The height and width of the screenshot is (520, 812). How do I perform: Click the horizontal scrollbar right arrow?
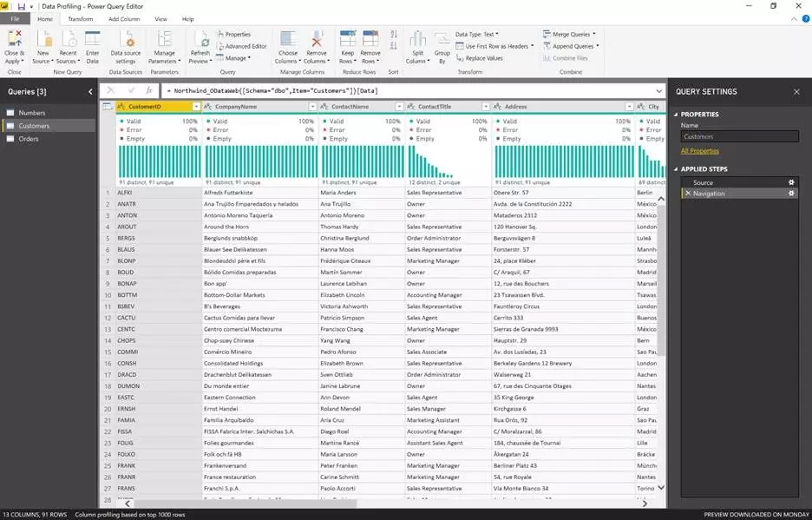645,504
